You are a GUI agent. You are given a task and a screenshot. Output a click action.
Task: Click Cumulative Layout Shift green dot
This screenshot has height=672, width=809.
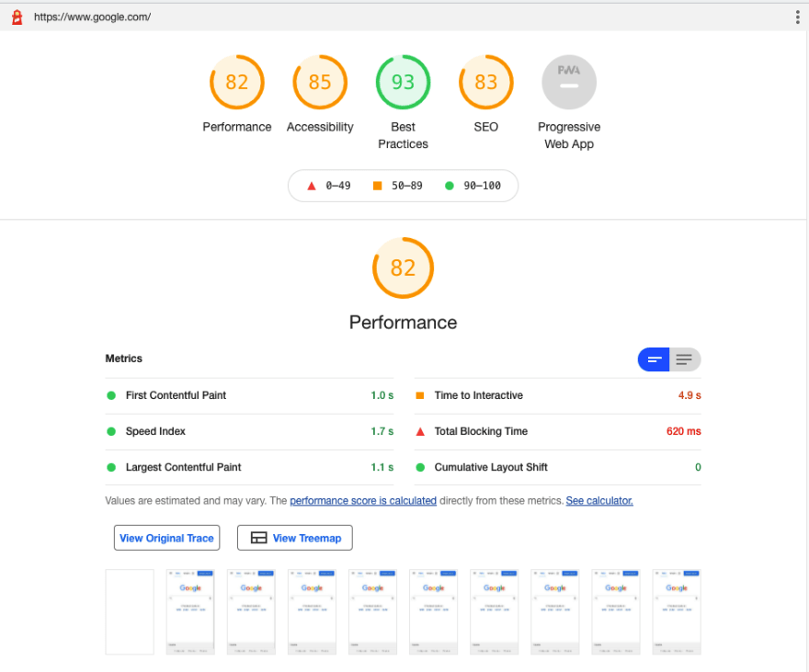pos(420,468)
